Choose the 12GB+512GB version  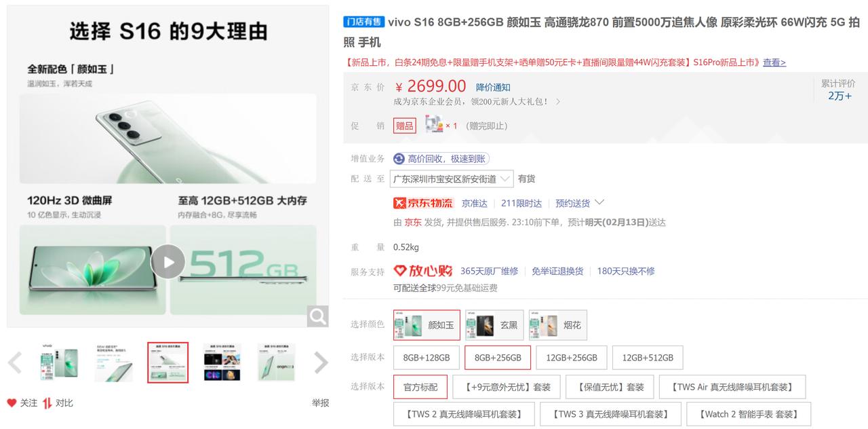(x=648, y=358)
